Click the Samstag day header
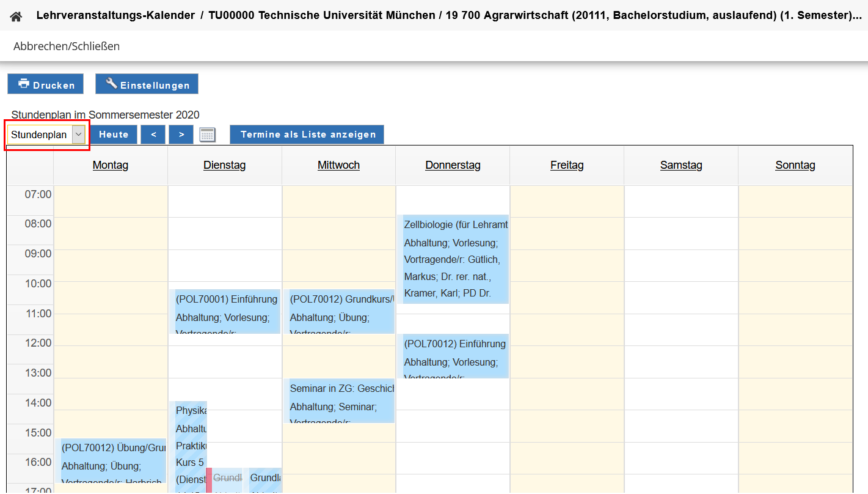This screenshot has height=494, width=868. click(681, 165)
